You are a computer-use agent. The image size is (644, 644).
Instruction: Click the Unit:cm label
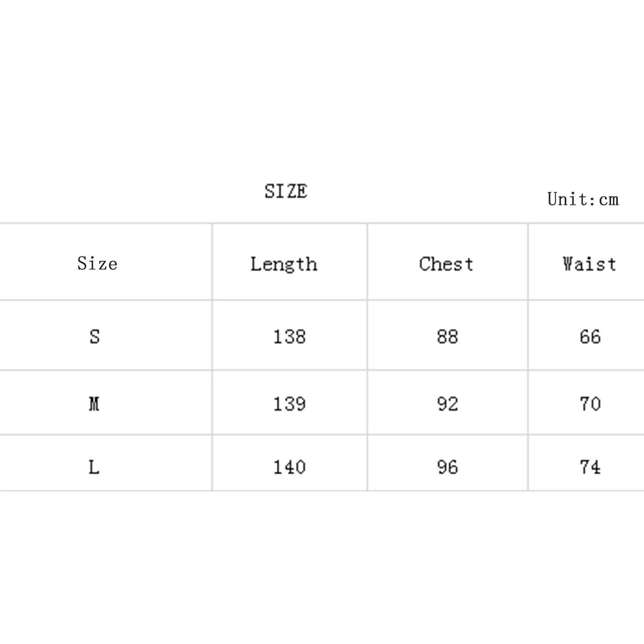point(583,199)
